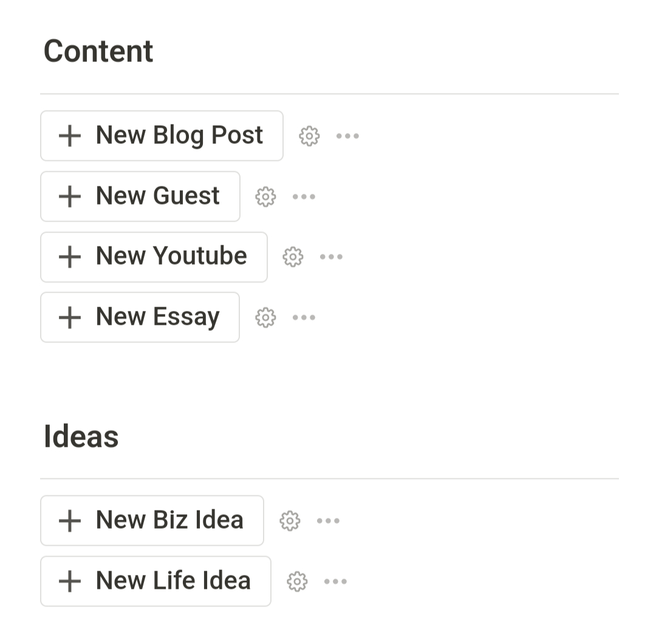This screenshot has width=656, height=644.
Task: Open more options for New Biz Idea
Action: pyautogui.click(x=328, y=521)
